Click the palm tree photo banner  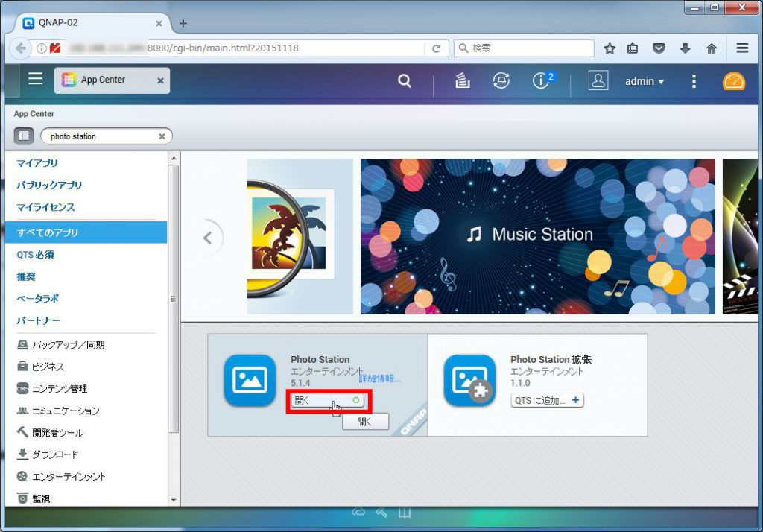300,236
